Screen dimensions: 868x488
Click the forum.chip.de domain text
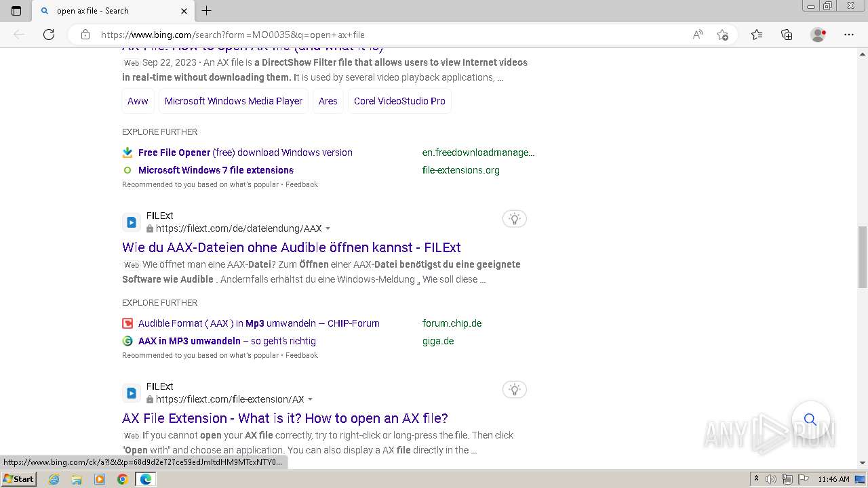[x=452, y=323]
